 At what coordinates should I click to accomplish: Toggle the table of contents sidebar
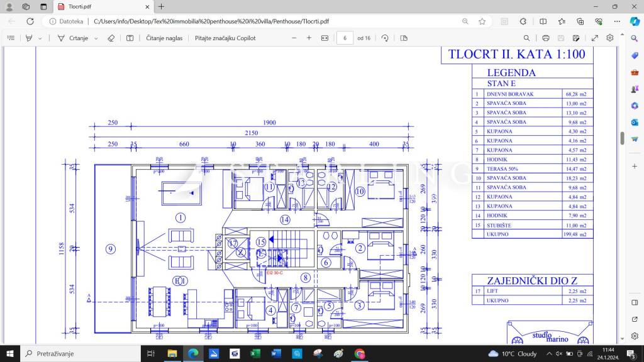11,38
